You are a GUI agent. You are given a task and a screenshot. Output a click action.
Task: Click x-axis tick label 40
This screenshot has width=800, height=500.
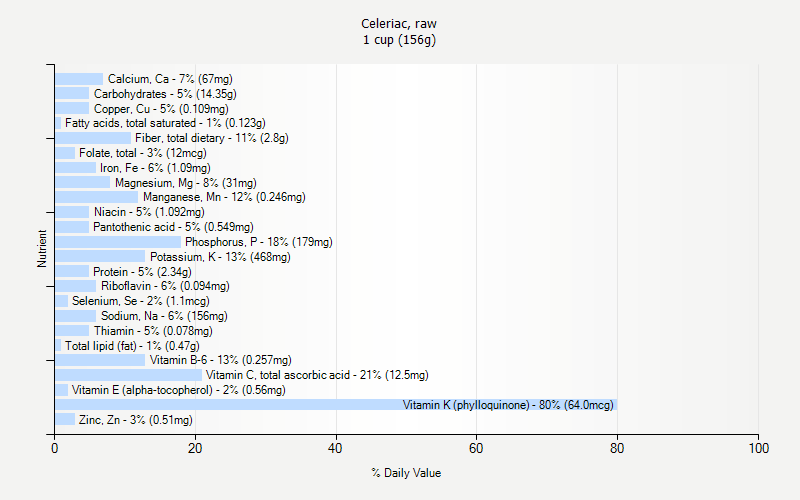tap(335, 448)
